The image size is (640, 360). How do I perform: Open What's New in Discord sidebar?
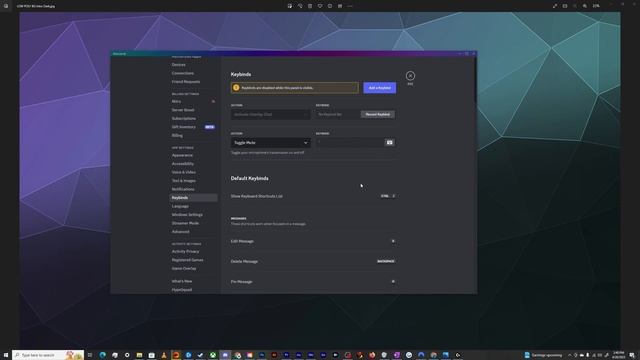tap(182, 281)
